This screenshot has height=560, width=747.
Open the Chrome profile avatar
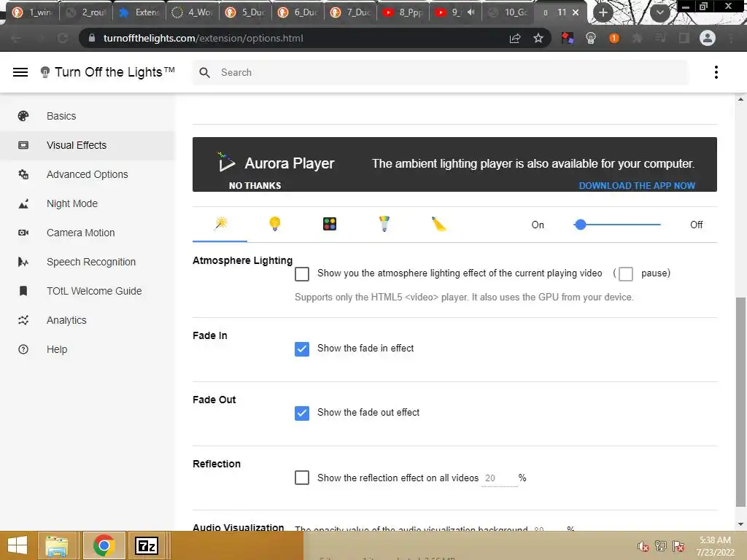(708, 38)
